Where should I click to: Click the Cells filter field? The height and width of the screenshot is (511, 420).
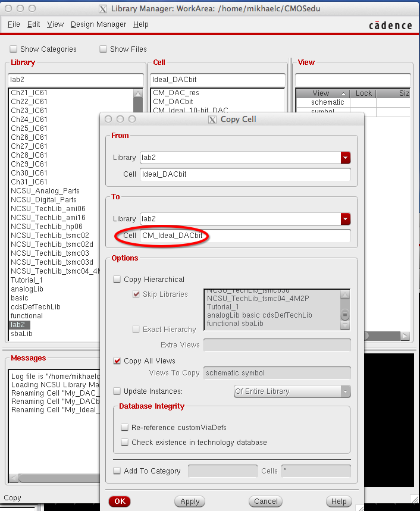(316, 471)
